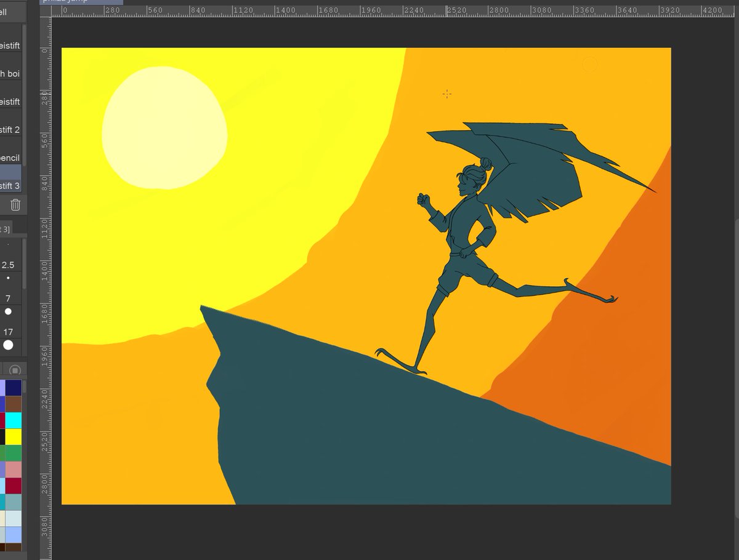Viewport: 739px width, 560px height.
Task: Click the brush size list scrollbar
Action: click(x=25, y=265)
